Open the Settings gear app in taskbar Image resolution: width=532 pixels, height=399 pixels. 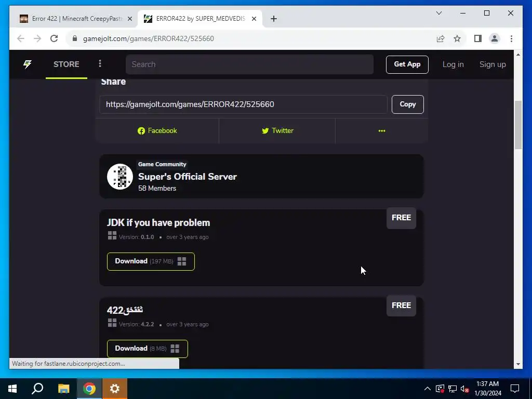pyautogui.click(x=115, y=389)
